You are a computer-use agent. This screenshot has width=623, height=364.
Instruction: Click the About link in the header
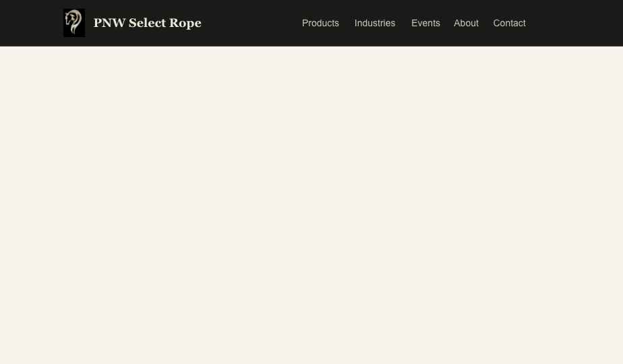466,23
